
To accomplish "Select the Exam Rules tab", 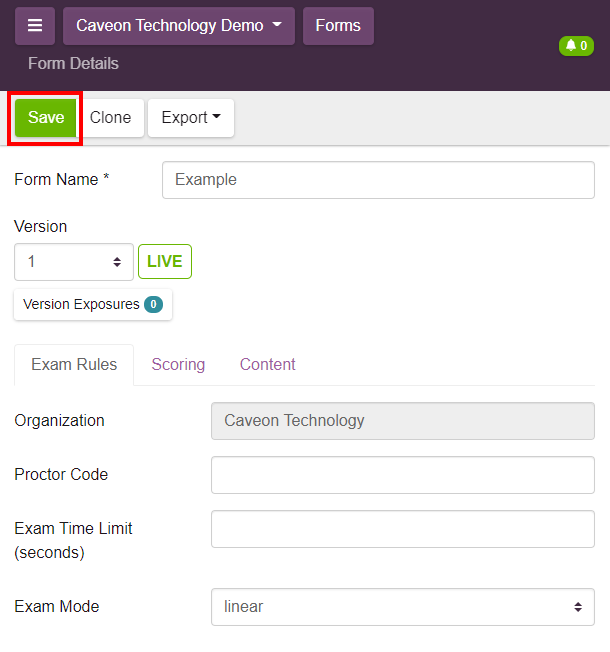I will coord(74,364).
